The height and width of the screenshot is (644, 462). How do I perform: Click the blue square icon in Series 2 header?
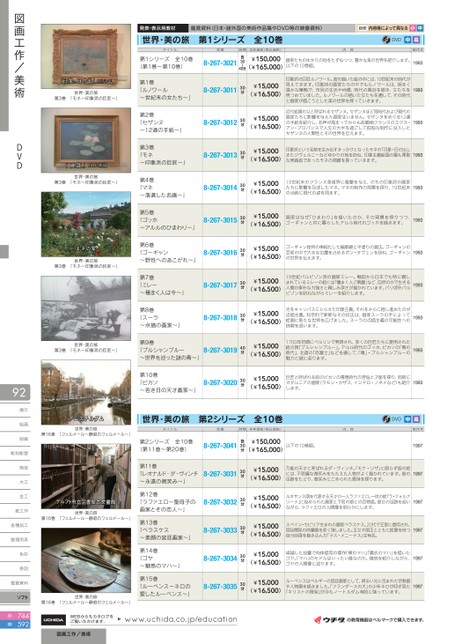[408, 419]
